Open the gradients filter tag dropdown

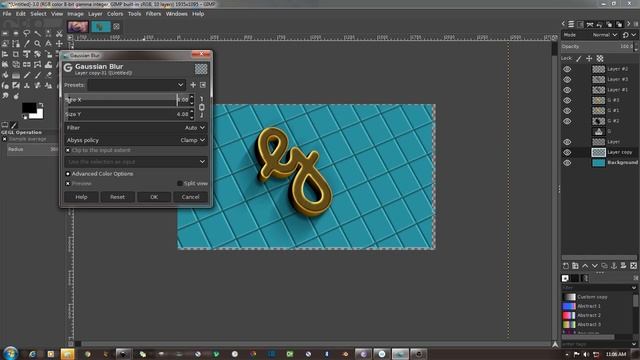pos(634,288)
